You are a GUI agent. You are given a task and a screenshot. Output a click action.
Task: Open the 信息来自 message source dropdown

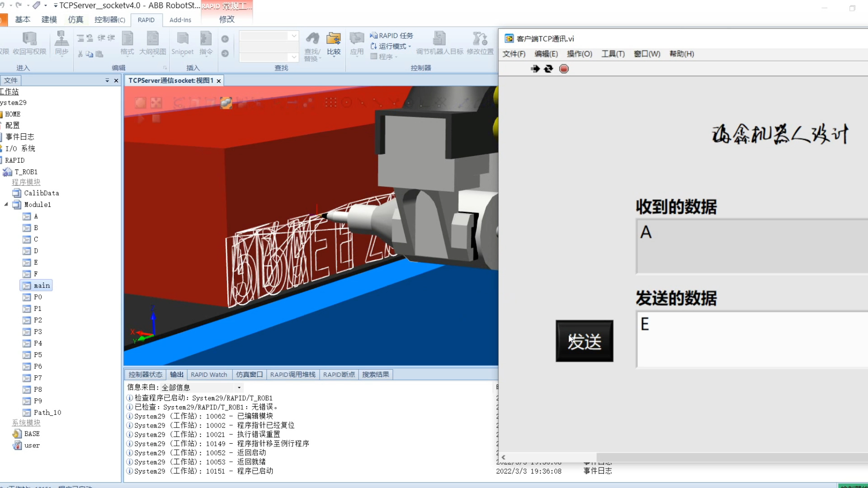[239, 387]
